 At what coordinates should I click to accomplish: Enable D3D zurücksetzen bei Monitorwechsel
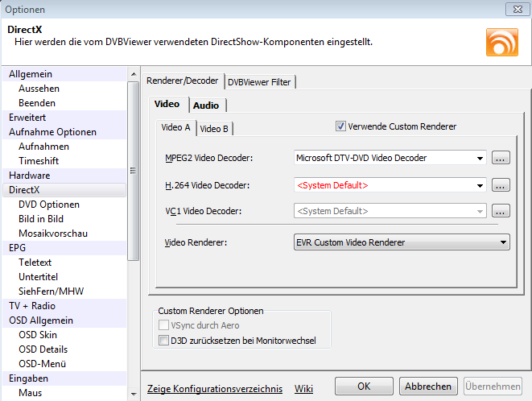(163, 341)
